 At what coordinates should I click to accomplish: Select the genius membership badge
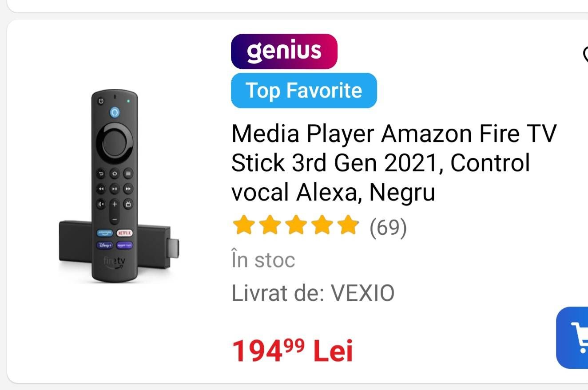point(284,51)
